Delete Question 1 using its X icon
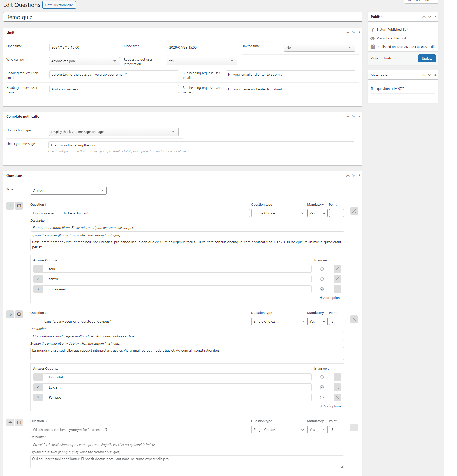457x476 pixels. point(354,211)
